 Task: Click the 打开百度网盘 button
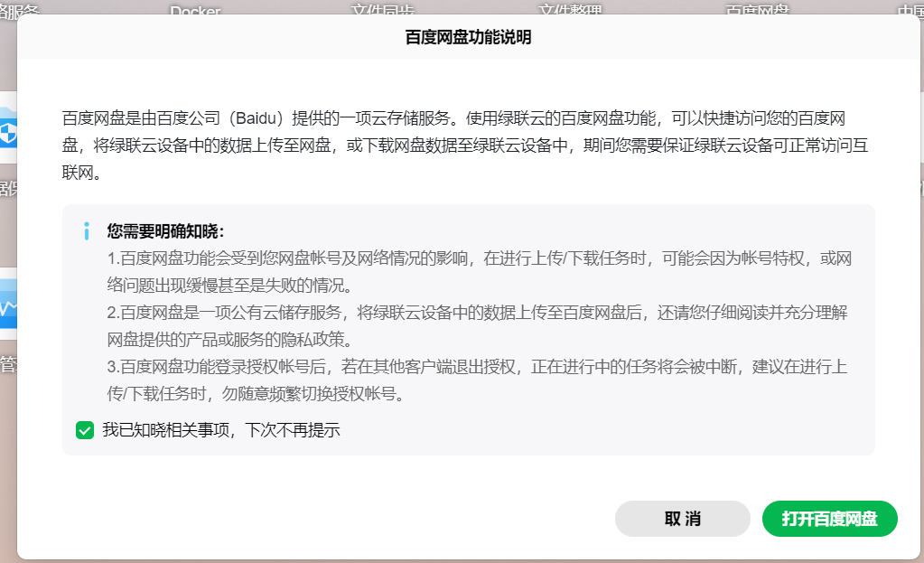tap(830, 519)
